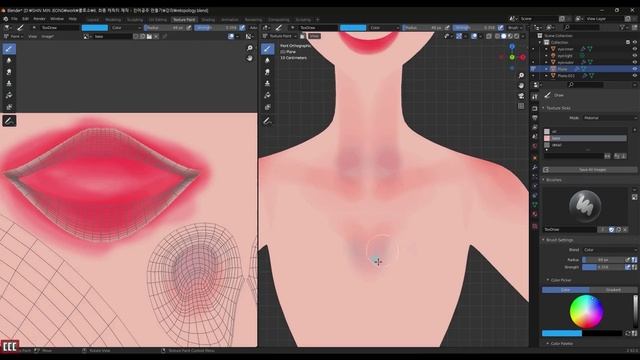Viewport: 640px width, 360px height.
Task: Click the red X axis on the navigation gizmo
Action: click(x=522, y=58)
